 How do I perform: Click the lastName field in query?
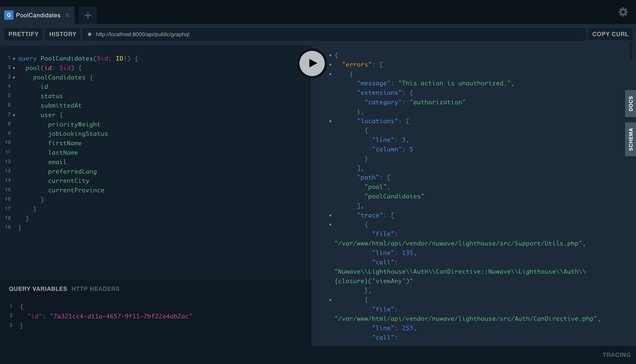point(63,153)
